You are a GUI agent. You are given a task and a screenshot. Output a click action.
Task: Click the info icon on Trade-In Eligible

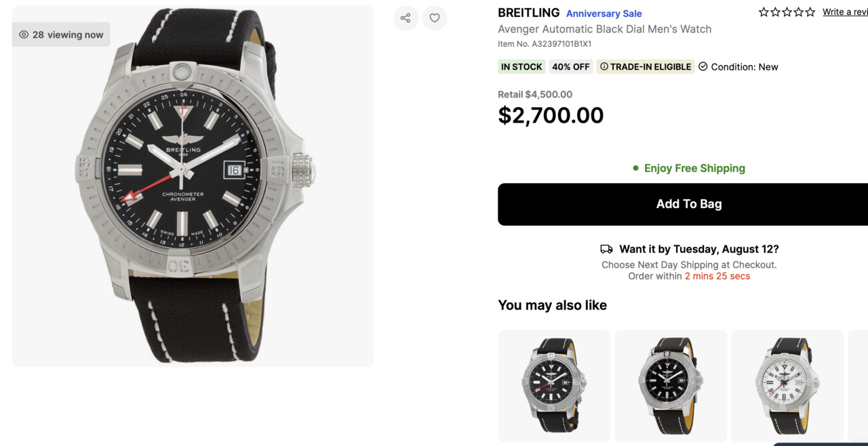tap(604, 66)
